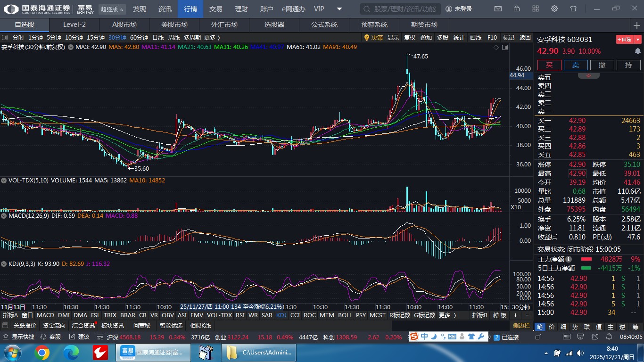Click the skin theme shirt icon
The image size is (644, 362).
tap(573, 9)
